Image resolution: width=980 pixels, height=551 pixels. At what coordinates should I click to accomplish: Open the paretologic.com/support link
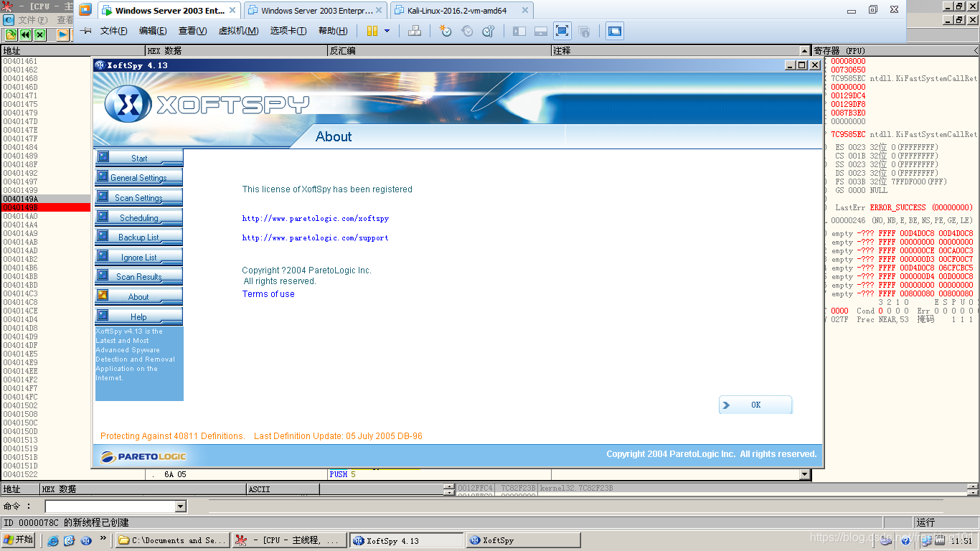tap(315, 237)
